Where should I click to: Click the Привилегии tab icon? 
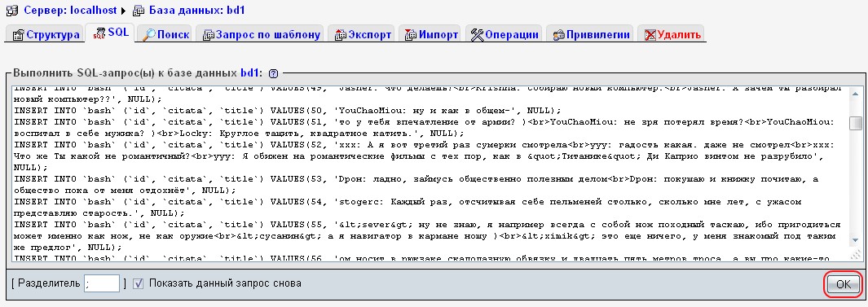558,35
